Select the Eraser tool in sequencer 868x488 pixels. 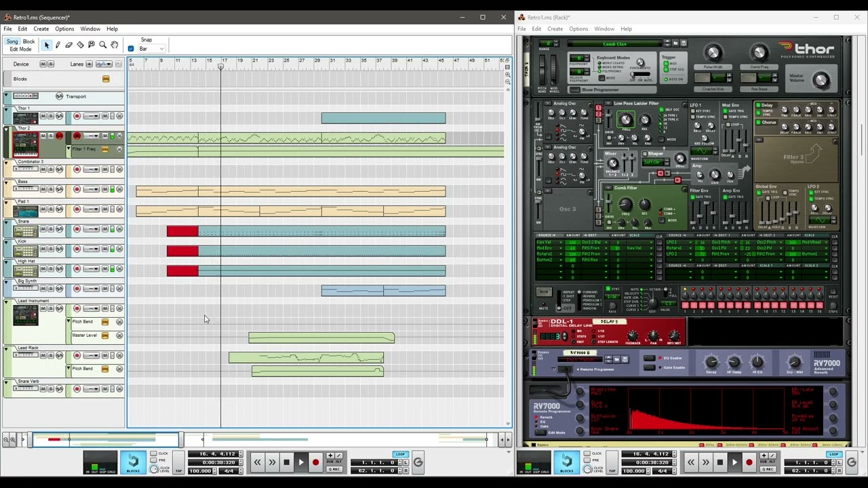click(69, 45)
